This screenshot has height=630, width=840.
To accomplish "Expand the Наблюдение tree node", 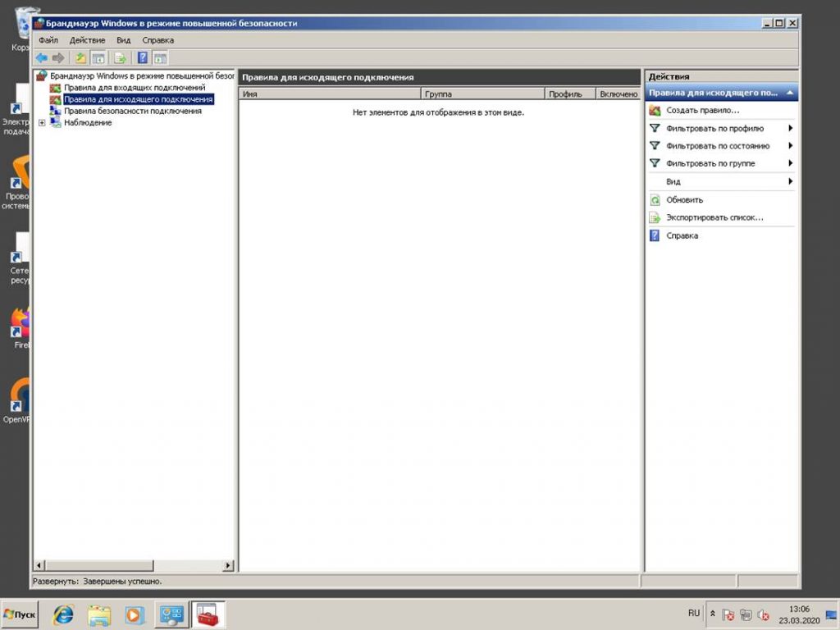I will 42,123.
